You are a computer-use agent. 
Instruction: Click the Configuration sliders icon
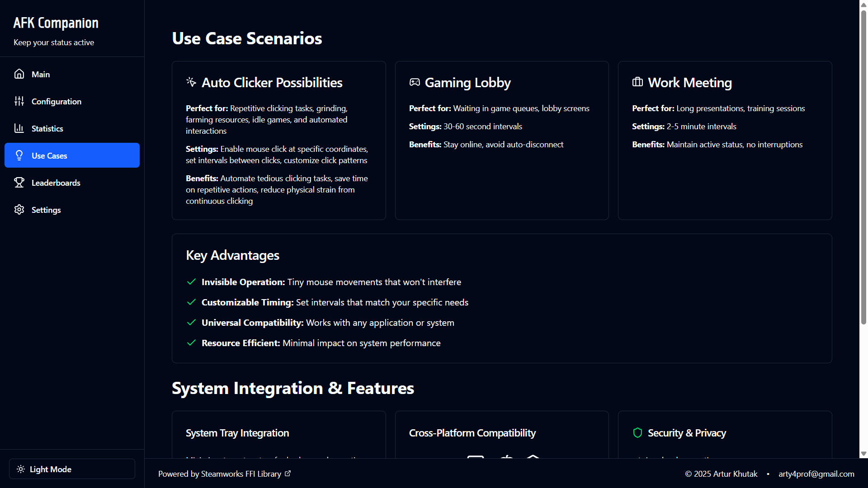(19, 101)
